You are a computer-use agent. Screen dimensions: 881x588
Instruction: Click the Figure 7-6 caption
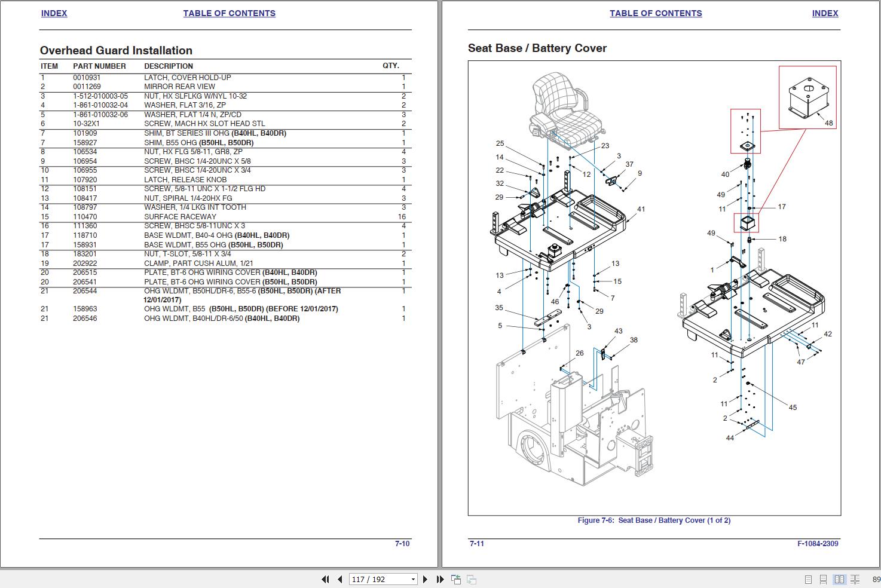(x=654, y=520)
